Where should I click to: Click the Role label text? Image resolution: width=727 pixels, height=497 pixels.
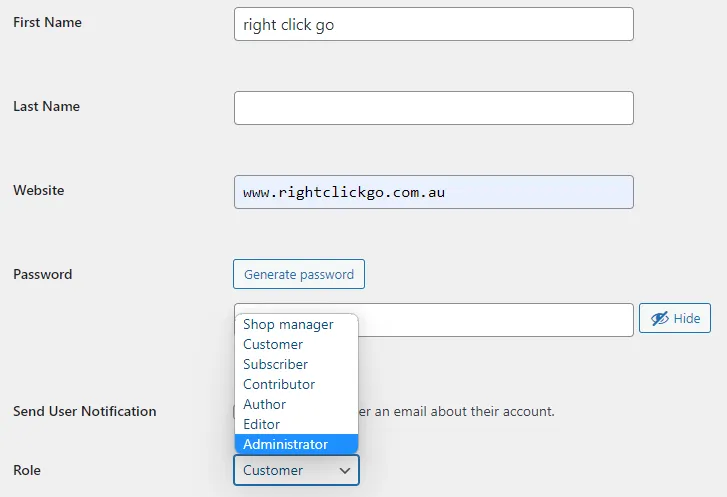pyautogui.click(x=27, y=470)
